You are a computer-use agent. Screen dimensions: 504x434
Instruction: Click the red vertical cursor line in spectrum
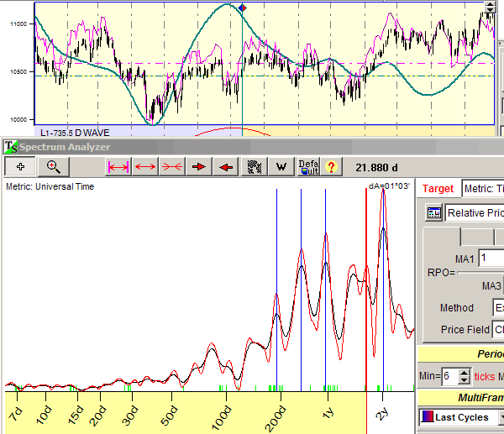pyautogui.click(x=366, y=289)
